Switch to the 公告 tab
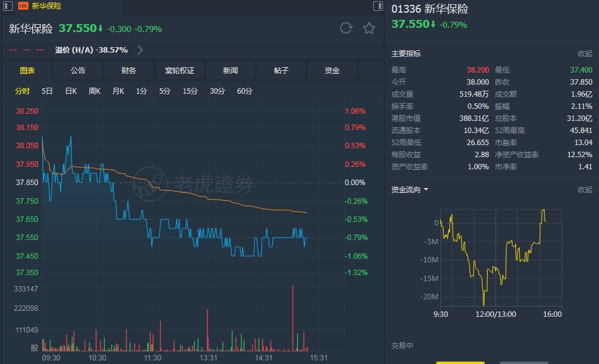Image resolution: width=599 pixels, height=364 pixels. (x=78, y=71)
